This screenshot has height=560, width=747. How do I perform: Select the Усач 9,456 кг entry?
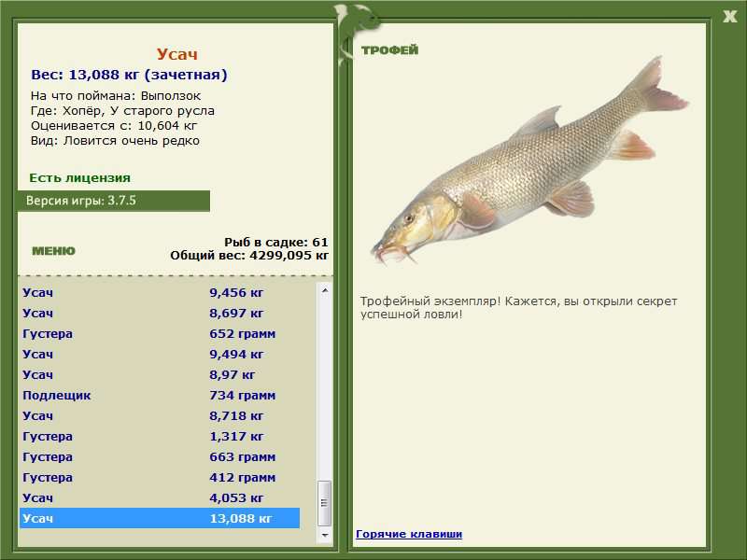coord(159,292)
